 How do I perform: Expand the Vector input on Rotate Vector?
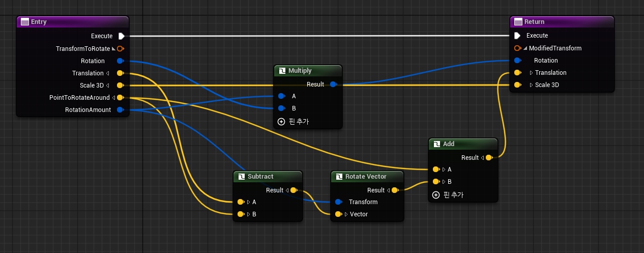[x=346, y=214]
